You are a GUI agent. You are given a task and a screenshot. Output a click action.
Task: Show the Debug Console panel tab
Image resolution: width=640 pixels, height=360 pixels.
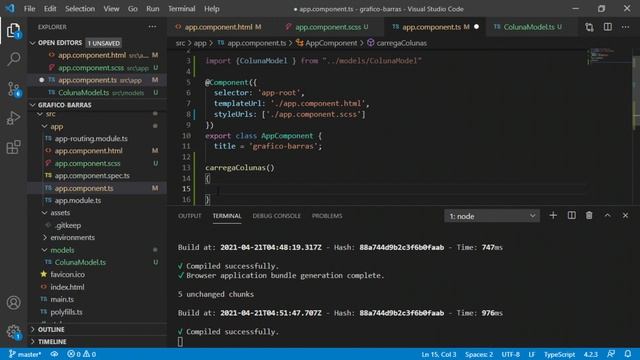(276, 216)
